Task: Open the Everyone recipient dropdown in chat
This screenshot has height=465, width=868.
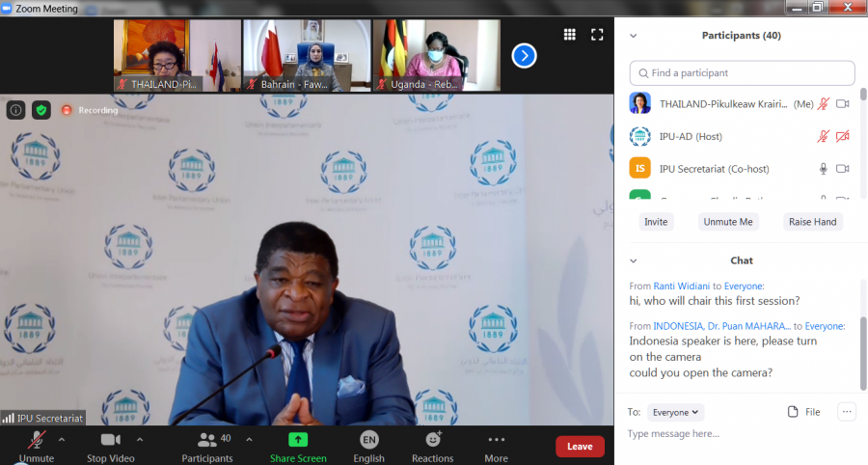Action: (675, 412)
